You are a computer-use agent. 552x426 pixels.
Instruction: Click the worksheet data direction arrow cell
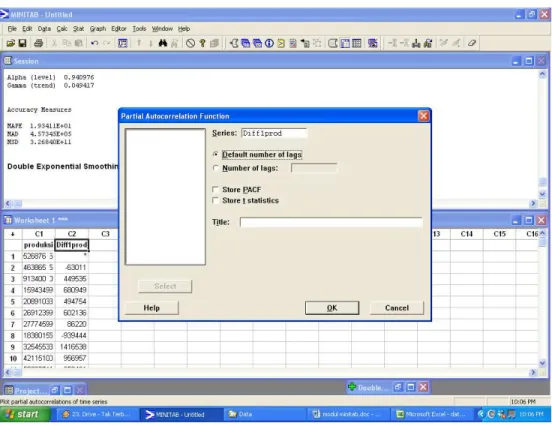tap(13, 234)
